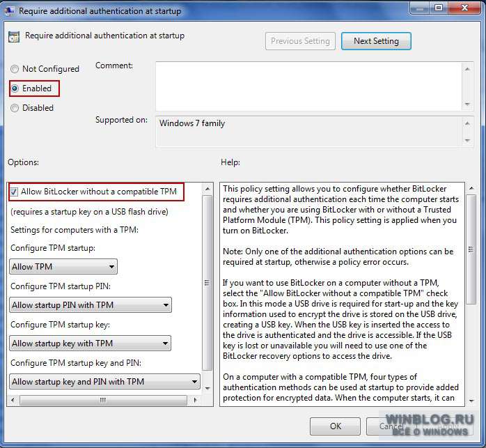Click the 'Configure TPM startup key:' label

60,325
